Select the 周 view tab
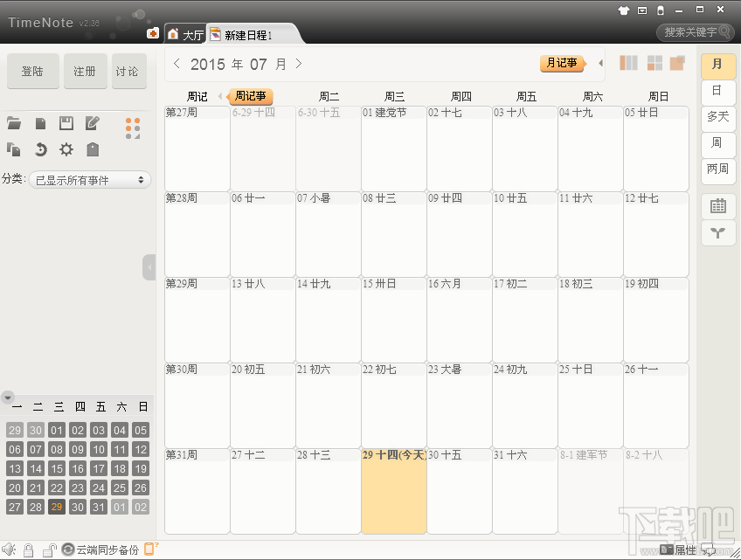 tap(718, 143)
